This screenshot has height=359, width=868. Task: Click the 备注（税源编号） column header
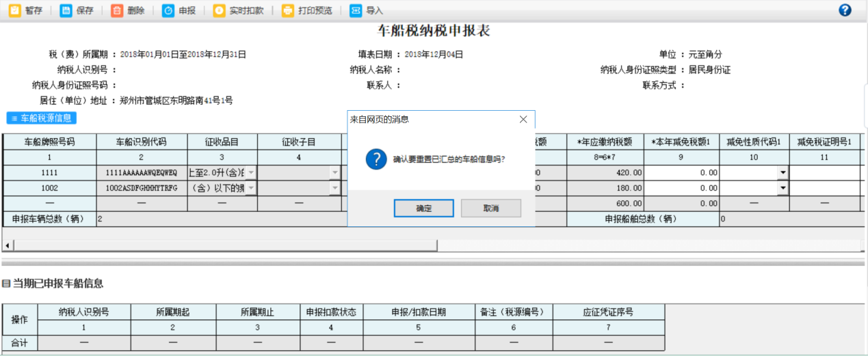coord(513,312)
